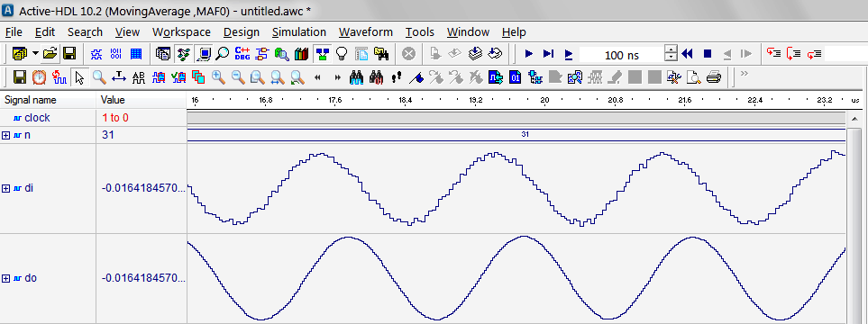Click the colored books library icon
Image resolution: width=868 pixels, height=324 pixels.
(302, 54)
